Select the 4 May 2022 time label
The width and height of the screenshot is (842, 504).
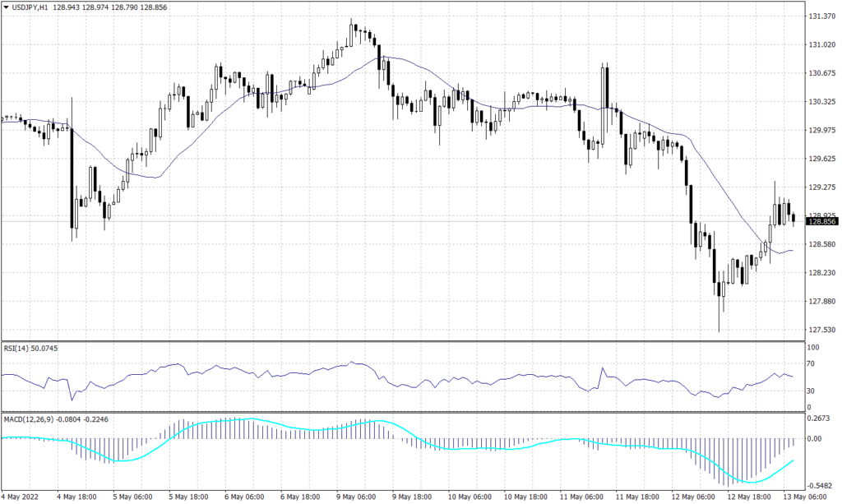[18, 497]
